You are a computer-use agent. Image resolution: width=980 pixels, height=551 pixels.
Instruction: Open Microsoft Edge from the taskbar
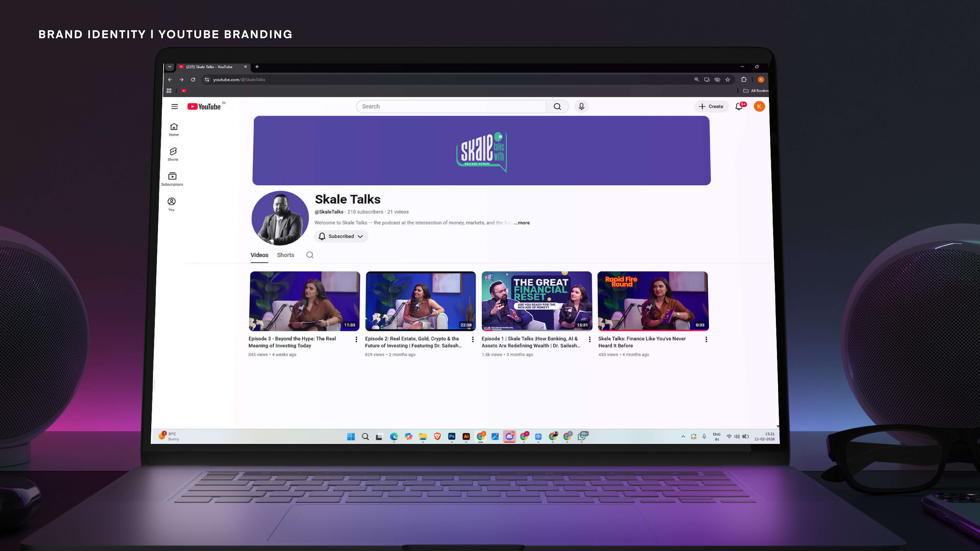(394, 437)
